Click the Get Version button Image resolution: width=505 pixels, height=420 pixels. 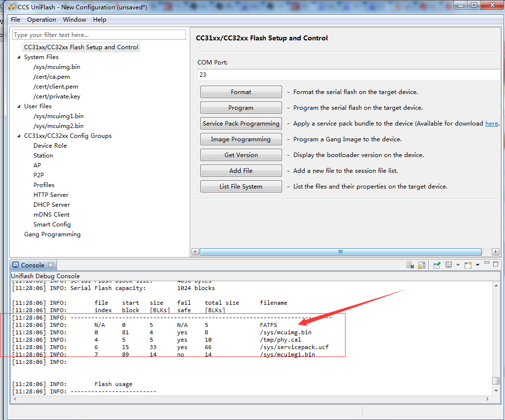(241, 155)
